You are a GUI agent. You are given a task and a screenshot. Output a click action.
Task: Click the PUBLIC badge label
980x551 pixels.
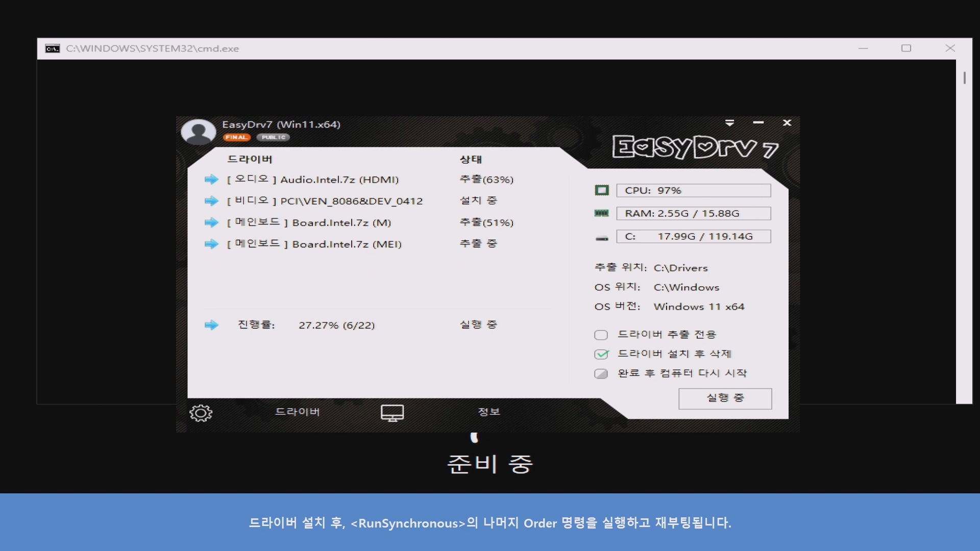[x=274, y=137]
